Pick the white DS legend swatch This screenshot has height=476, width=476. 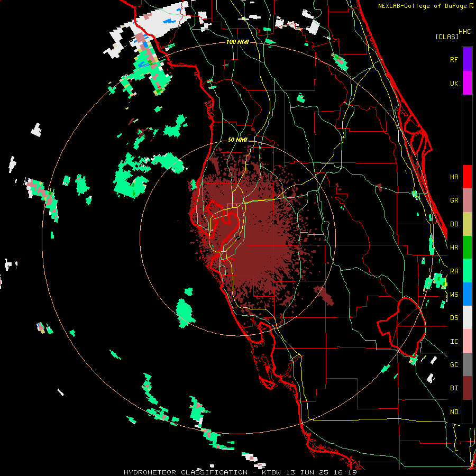click(x=467, y=317)
